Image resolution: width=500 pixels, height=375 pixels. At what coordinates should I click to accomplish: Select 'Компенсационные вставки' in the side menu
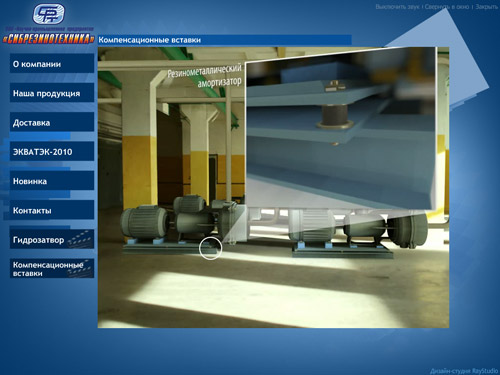click(x=52, y=269)
